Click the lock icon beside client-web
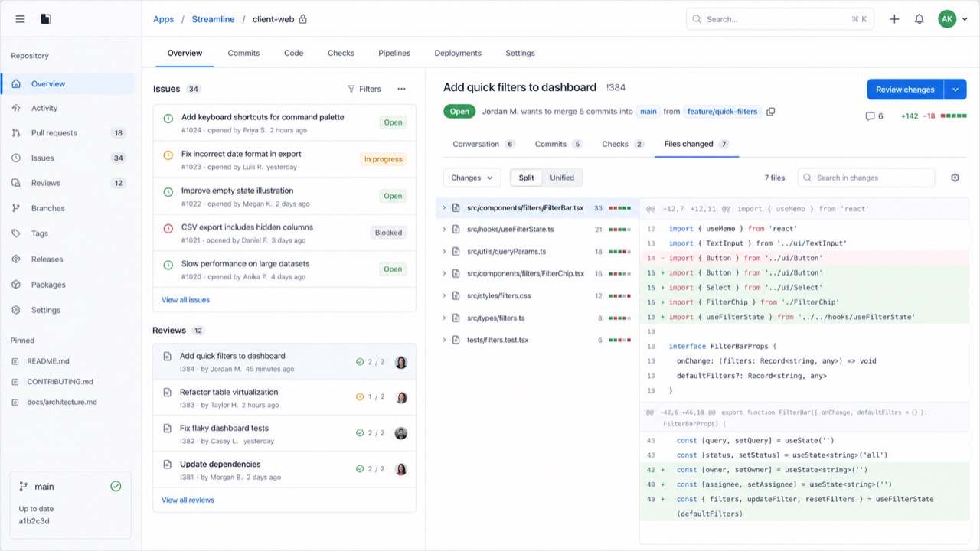 pos(302,19)
